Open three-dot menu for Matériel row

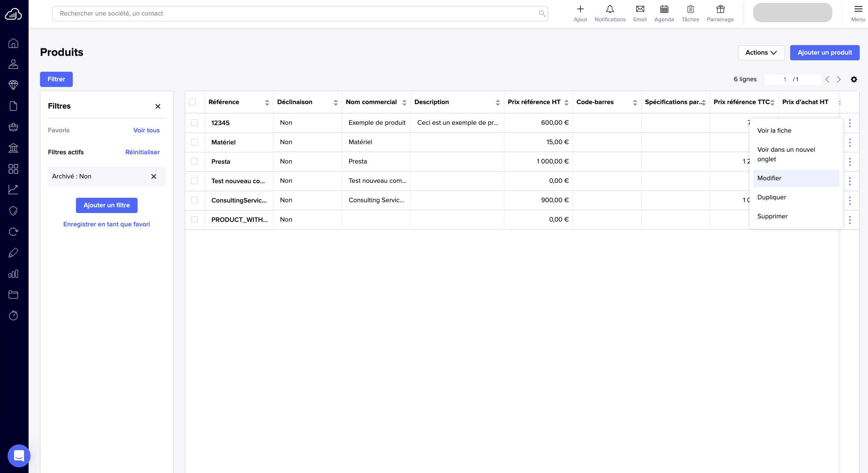click(x=850, y=143)
